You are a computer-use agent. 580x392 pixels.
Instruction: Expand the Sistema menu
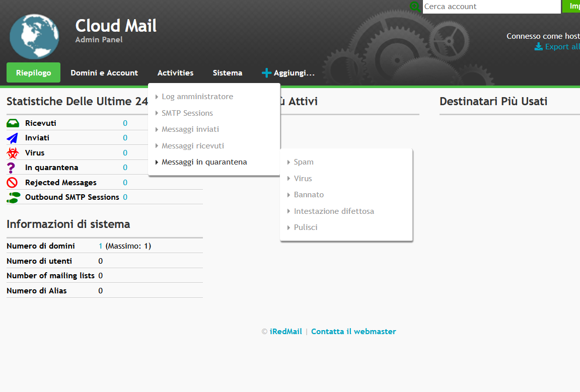227,73
